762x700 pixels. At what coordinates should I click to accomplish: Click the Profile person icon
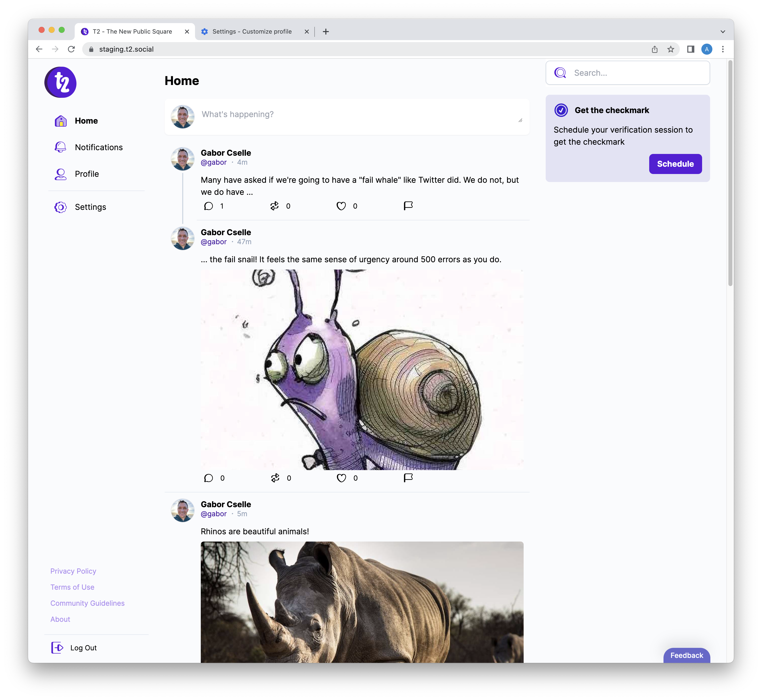(60, 174)
